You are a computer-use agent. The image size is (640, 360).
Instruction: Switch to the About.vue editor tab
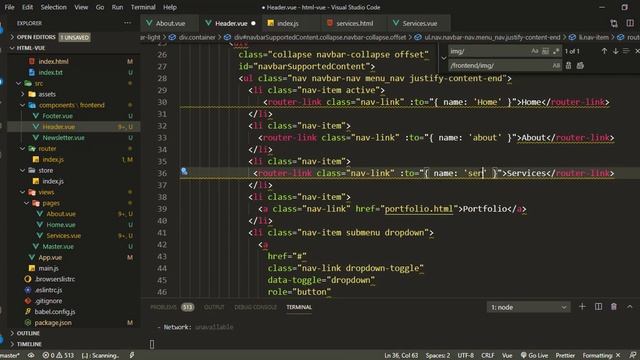170,23
